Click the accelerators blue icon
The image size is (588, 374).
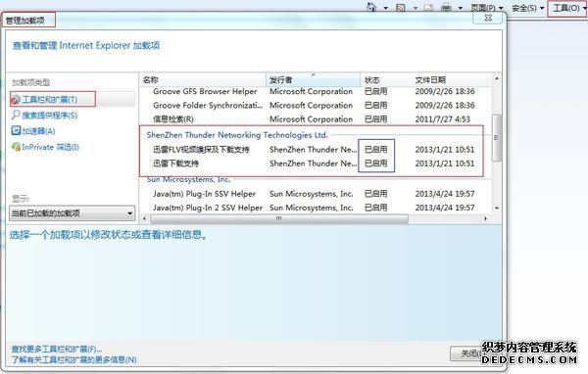tap(16, 131)
